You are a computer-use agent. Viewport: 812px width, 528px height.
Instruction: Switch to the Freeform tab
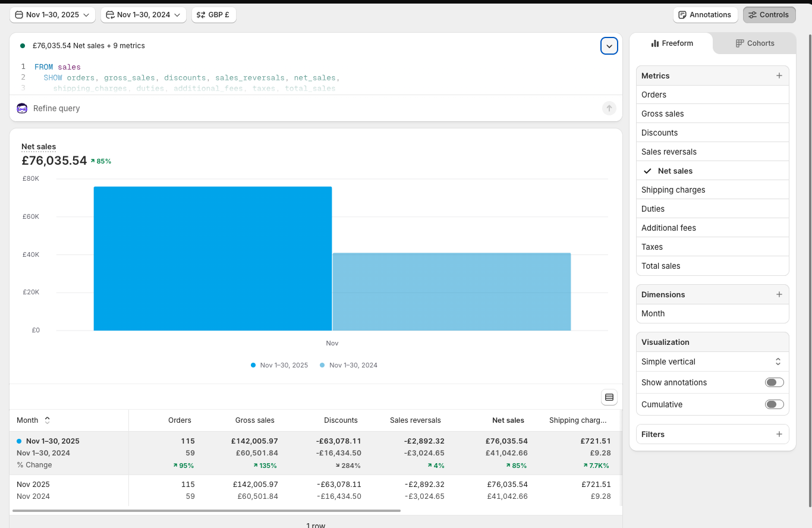[672, 43]
